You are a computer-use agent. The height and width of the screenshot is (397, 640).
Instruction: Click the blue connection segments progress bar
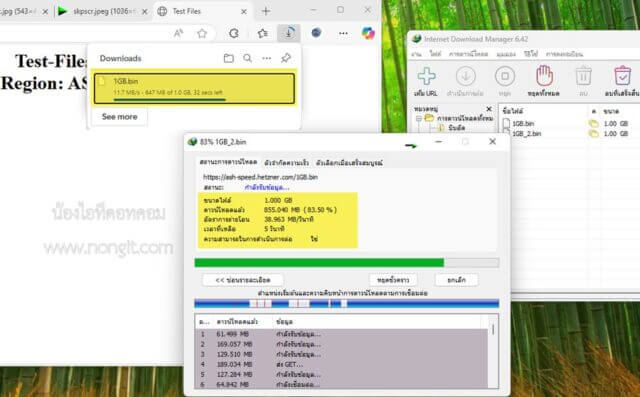347,303
